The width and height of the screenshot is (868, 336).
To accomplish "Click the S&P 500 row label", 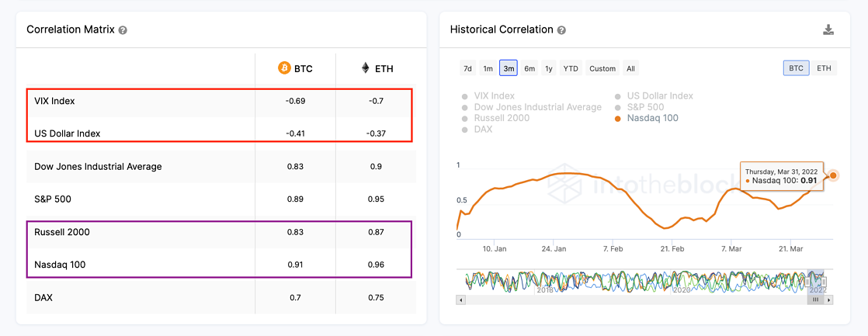I will coord(53,199).
